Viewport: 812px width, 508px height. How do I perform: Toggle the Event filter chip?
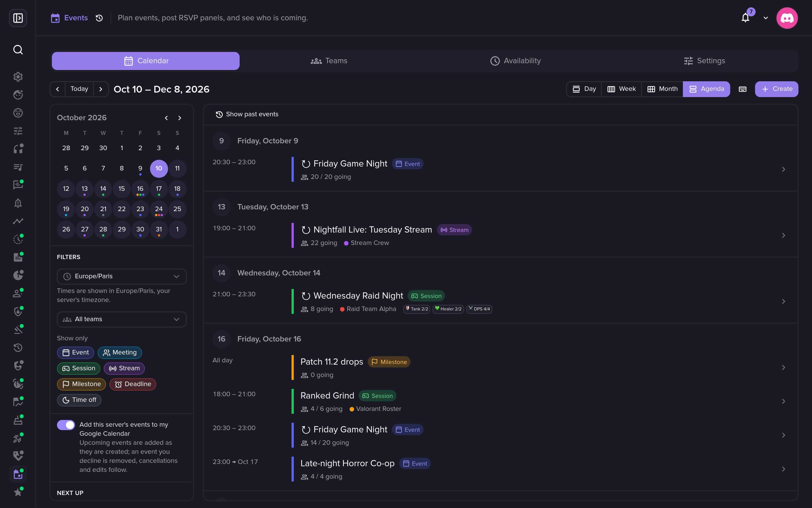(76, 352)
